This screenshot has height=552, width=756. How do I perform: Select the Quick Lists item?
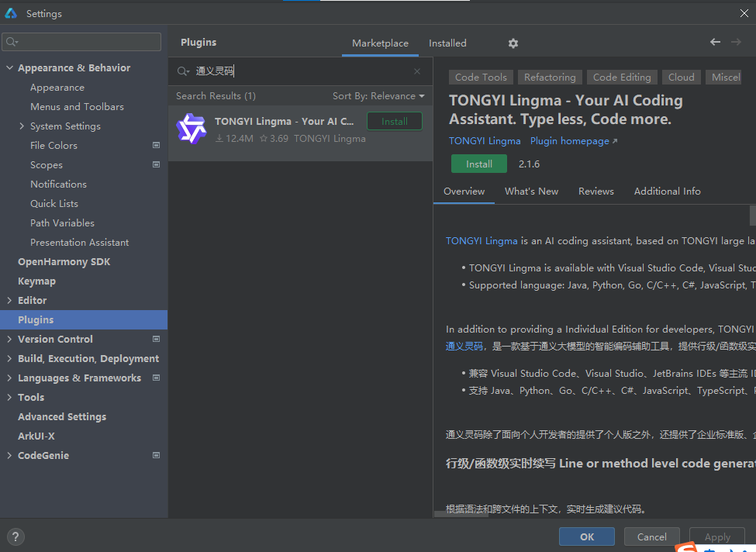[54, 203]
